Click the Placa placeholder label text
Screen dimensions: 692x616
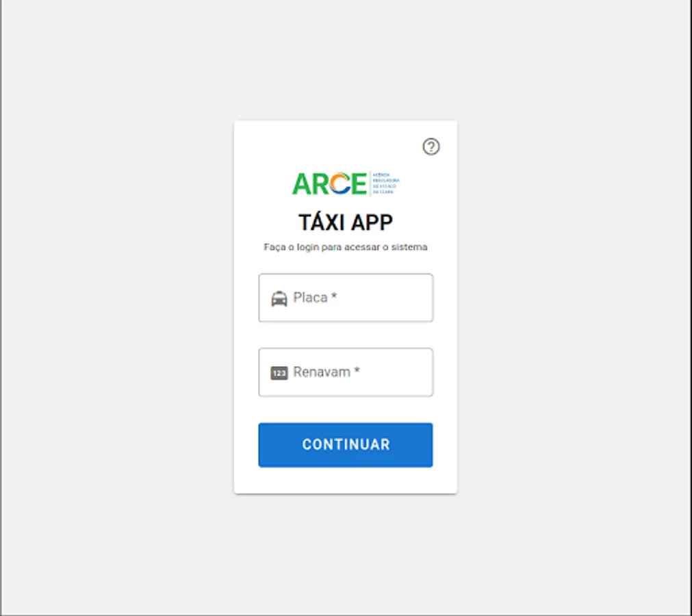(310, 298)
